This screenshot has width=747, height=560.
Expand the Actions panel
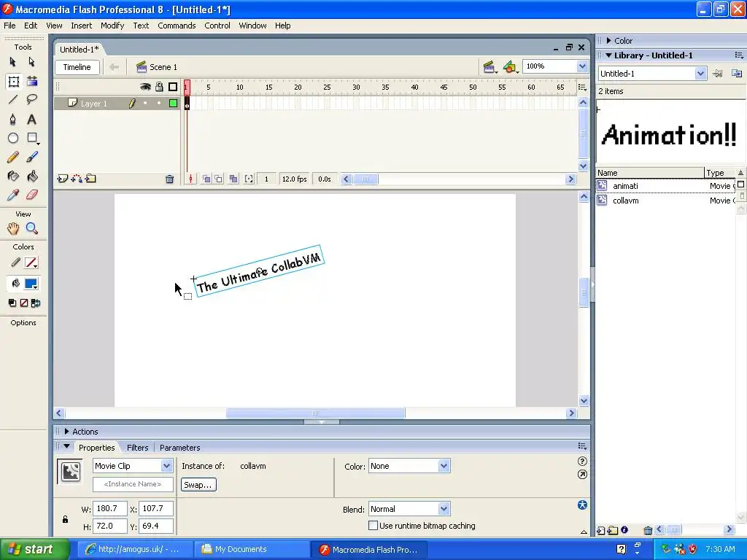(x=66, y=432)
